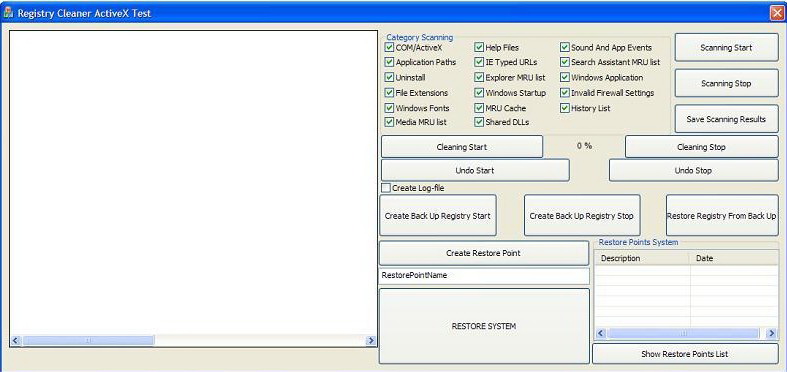Toggle Media MRU list checkbox
787x372 pixels.
click(389, 122)
